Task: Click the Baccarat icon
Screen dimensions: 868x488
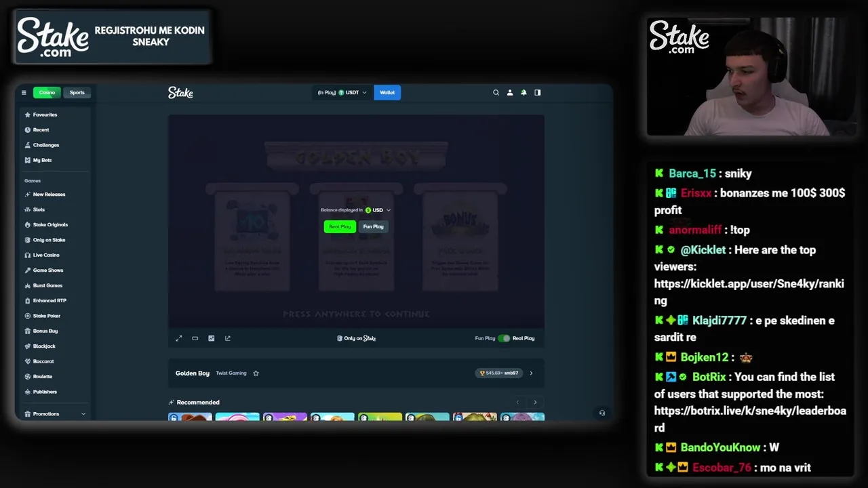Action: pos(28,361)
